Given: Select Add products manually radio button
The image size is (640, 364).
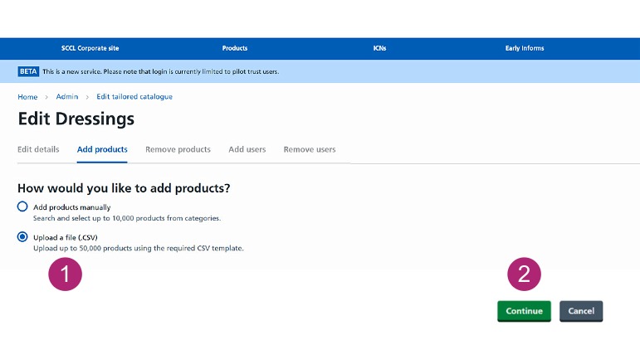Looking at the screenshot, I should click(x=22, y=206).
